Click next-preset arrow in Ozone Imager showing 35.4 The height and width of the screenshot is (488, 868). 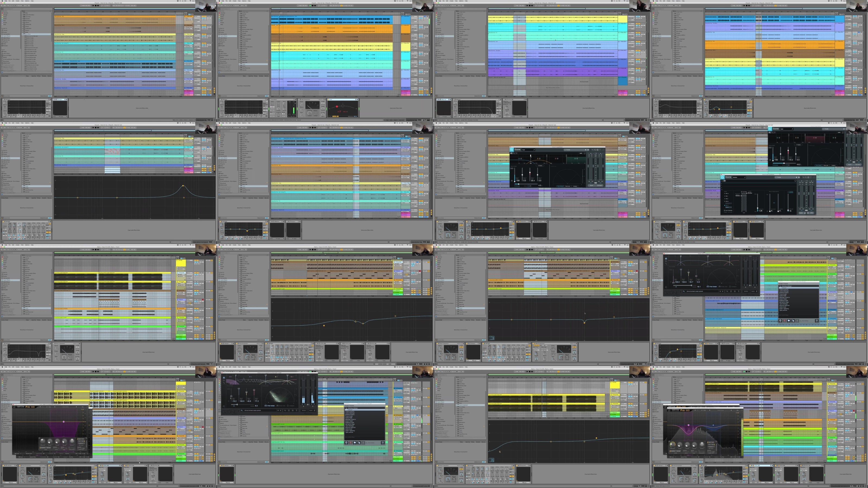(x=588, y=150)
